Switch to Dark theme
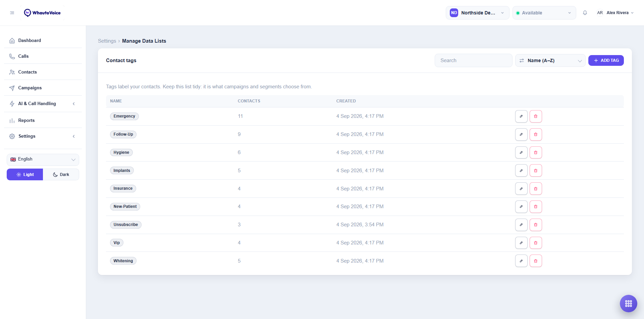Image resolution: width=644 pixels, height=319 pixels. click(61, 175)
